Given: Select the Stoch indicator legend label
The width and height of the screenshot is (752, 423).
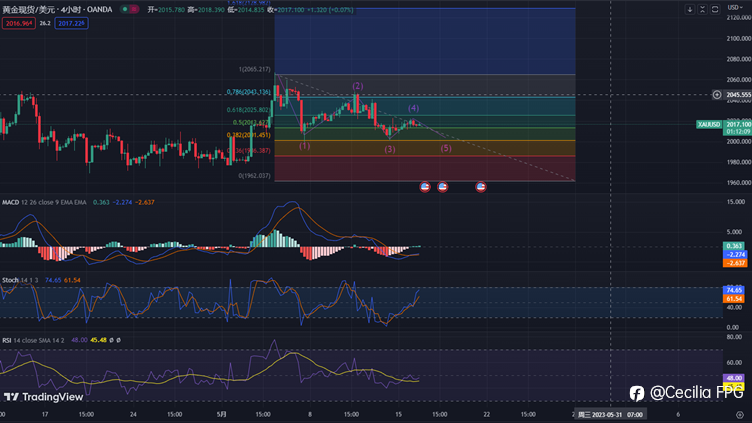Looking at the screenshot, I should point(10,280).
